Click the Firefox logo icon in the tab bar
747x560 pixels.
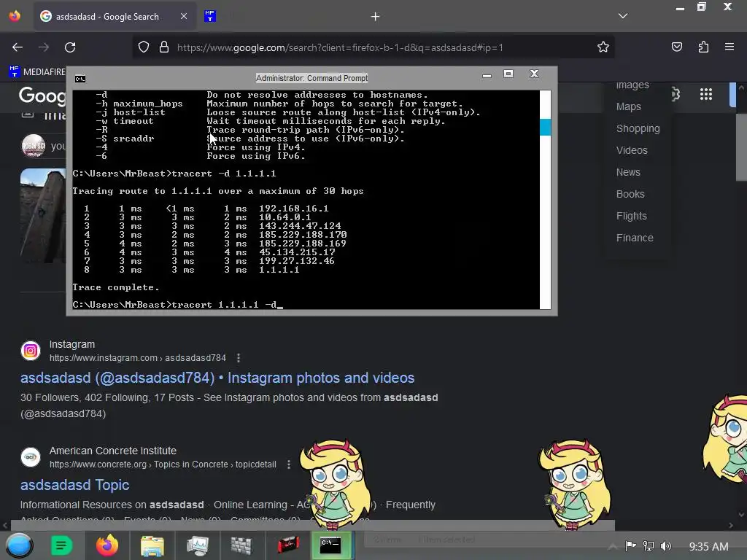pyautogui.click(x=15, y=16)
